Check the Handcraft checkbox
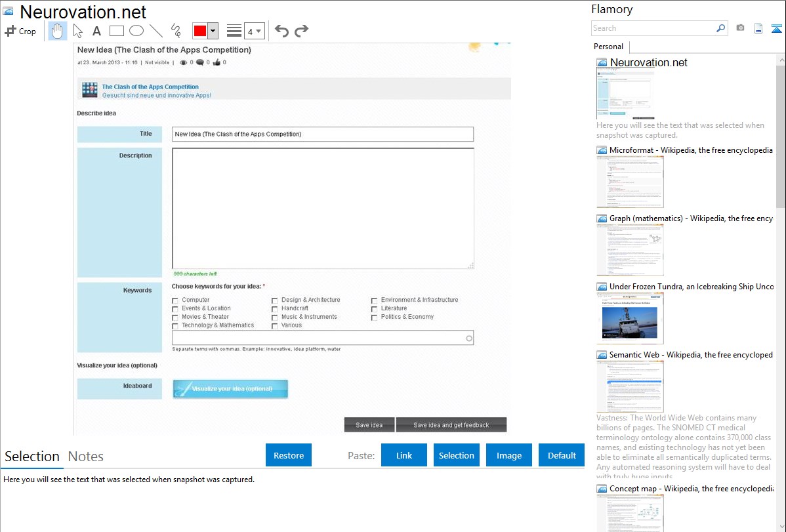The height and width of the screenshot is (532, 786). (x=275, y=309)
